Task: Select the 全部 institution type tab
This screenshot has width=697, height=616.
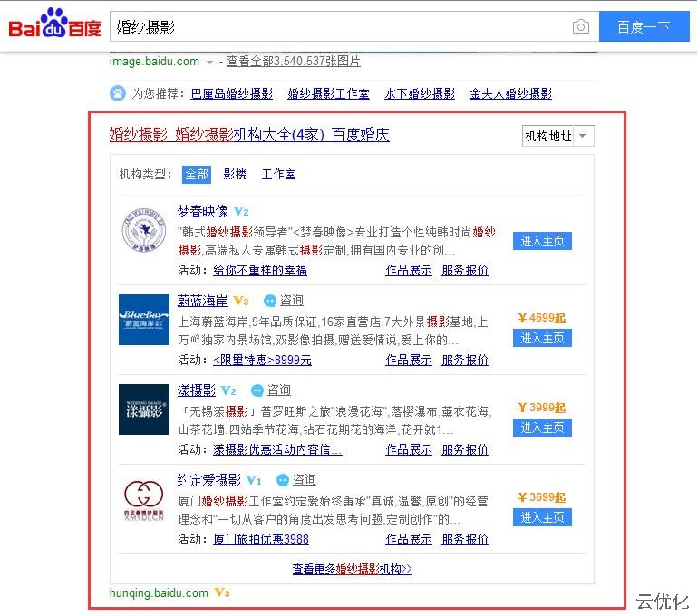Action: coord(196,174)
